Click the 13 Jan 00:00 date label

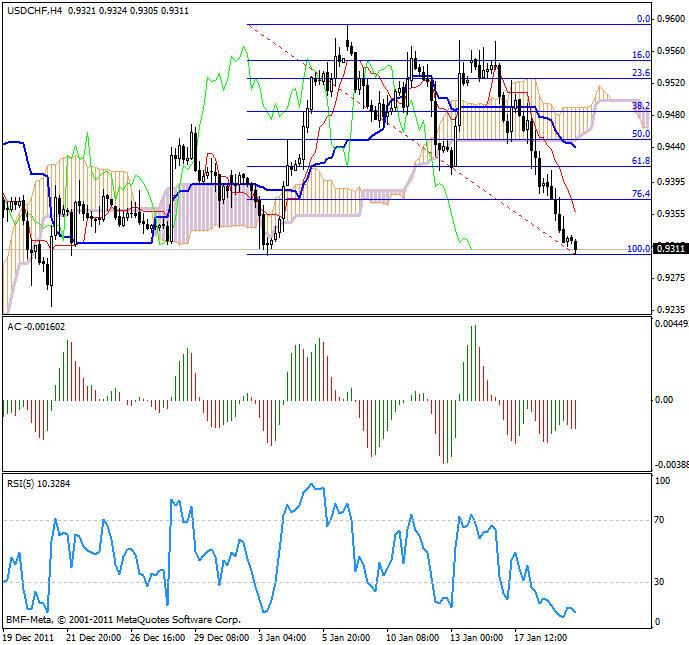(477, 638)
